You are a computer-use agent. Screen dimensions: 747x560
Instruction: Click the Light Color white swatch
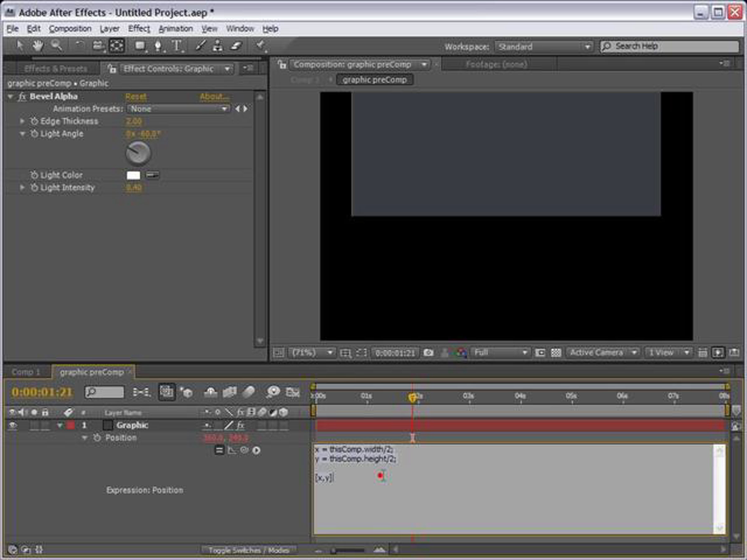pos(134,175)
